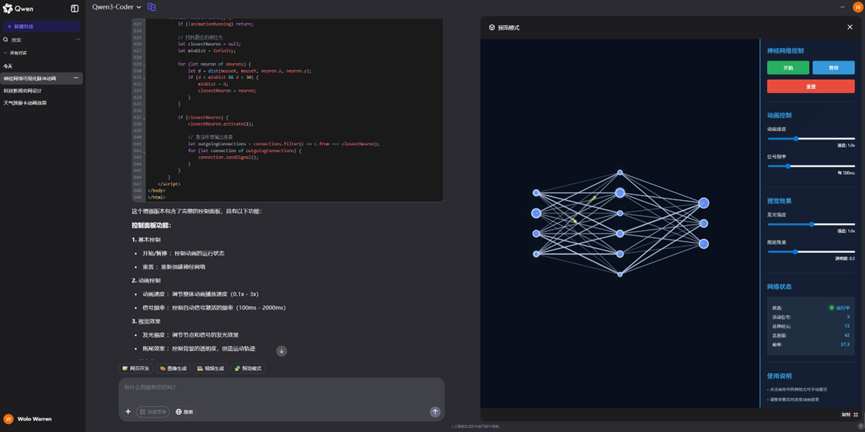The height and width of the screenshot is (432, 865).
Task: Close the preview mode panel
Action: coord(850,27)
